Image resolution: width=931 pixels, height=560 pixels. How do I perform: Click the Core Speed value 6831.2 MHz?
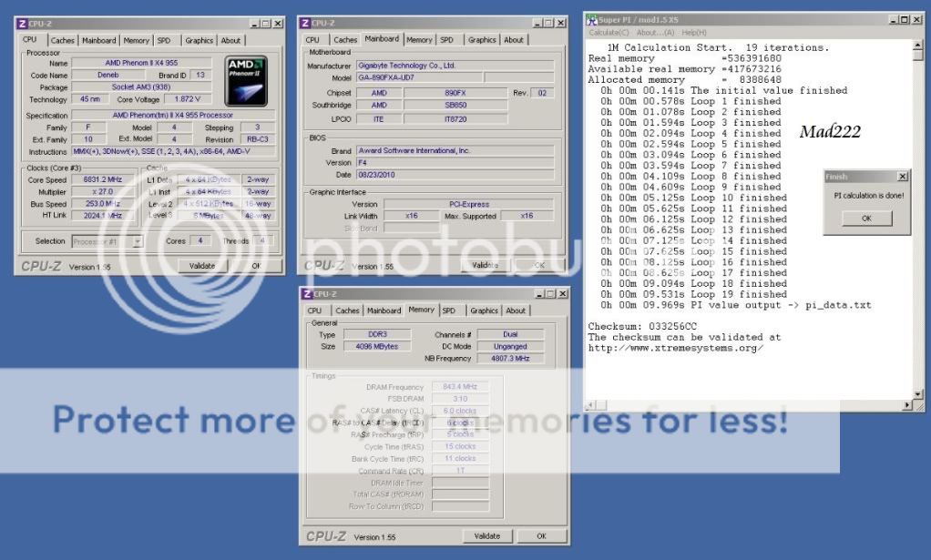(x=103, y=179)
